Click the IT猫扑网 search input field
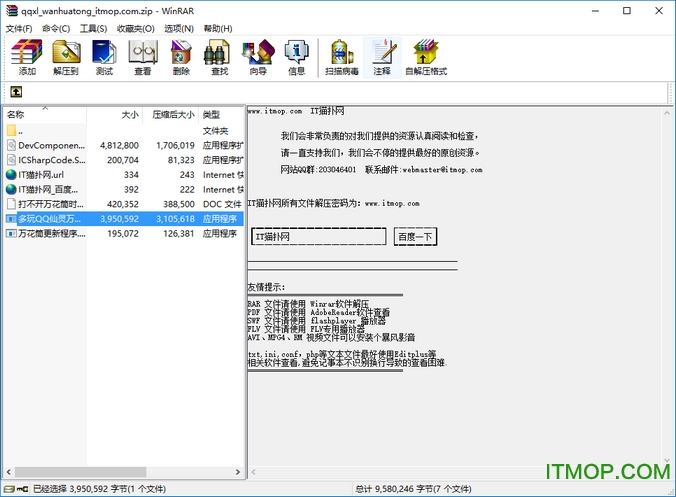 [x=319, y=237]
